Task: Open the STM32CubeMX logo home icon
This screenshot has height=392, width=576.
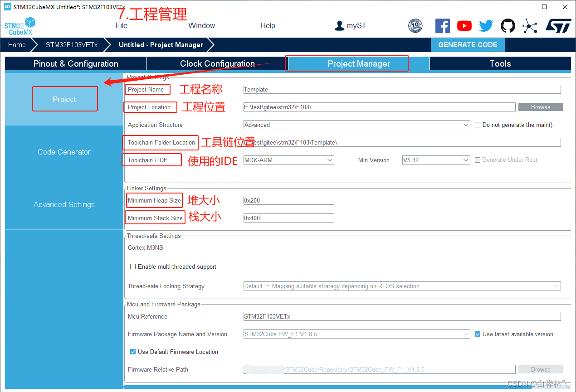Action: (x=20, y=26)
